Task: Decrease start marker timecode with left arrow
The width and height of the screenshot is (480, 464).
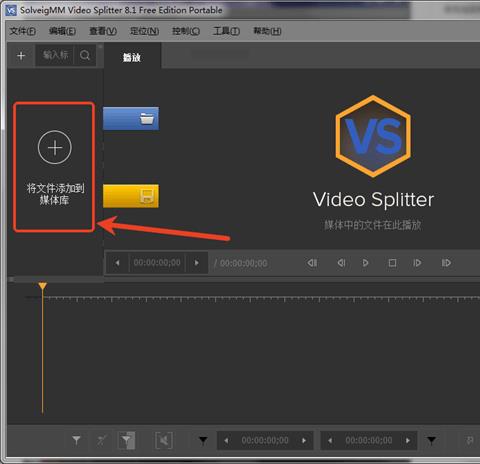Action: click(226, 440)
